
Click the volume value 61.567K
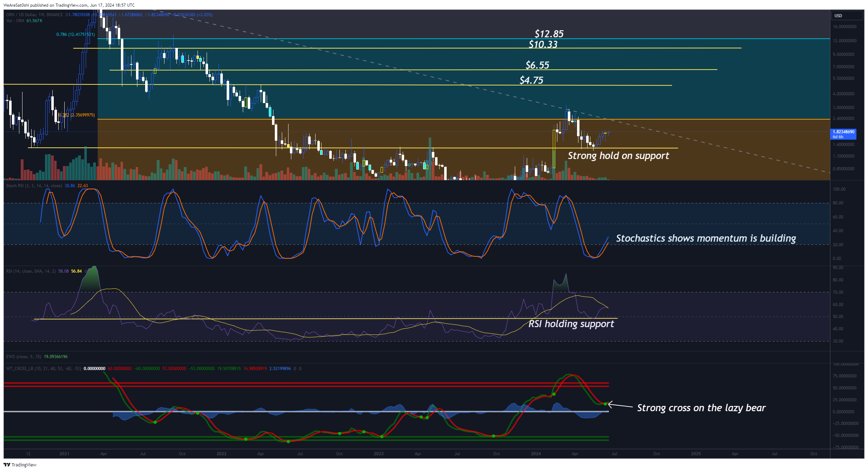pyautogui.click(x=34, y=21)
